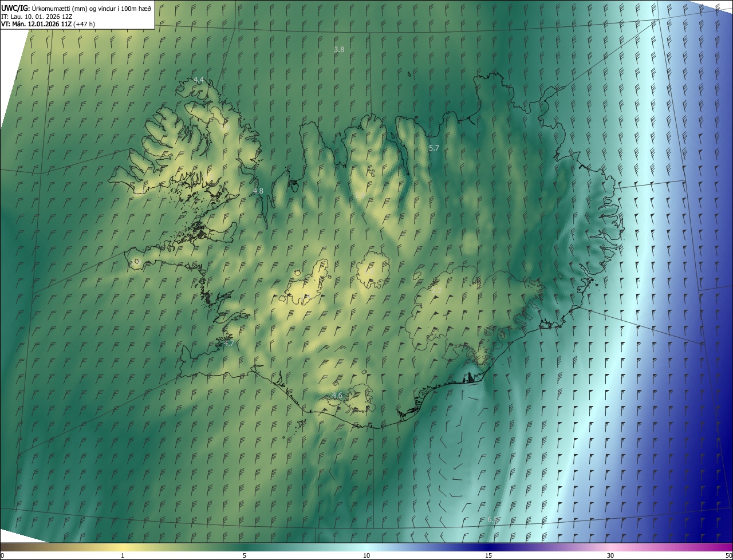
Task: Click the 4.7 value label on map
Action: [x=228, y=343]
